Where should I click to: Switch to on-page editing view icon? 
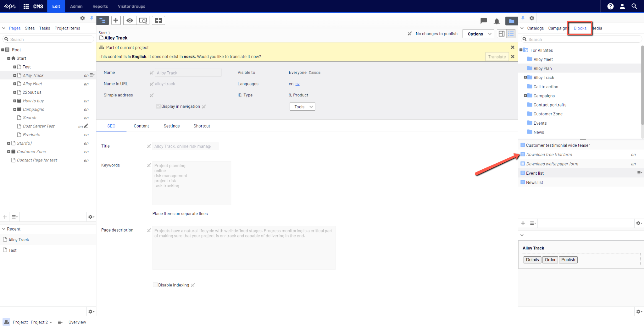(502, 34)
